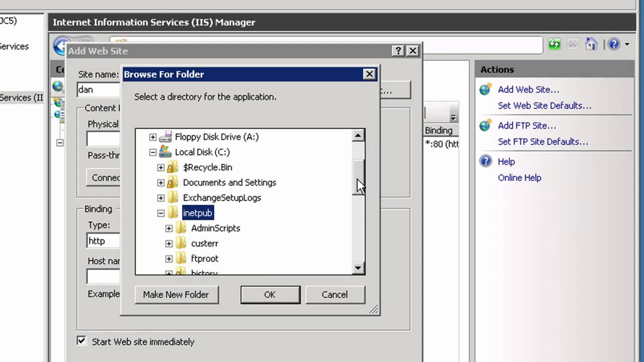Click the Documents and Settings folder icon
Image resolution: width=644 pixels, height=362 pixels.
[x=173, y=182]
